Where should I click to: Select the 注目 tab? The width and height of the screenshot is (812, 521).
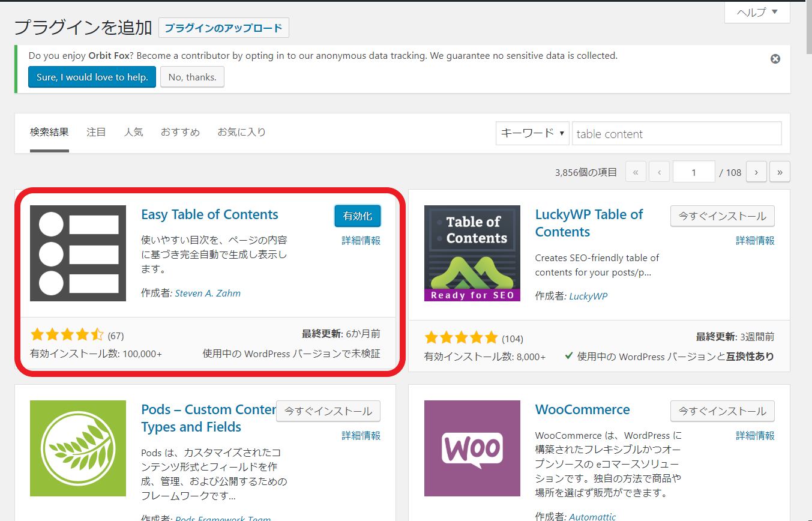(x=96, y=132)
